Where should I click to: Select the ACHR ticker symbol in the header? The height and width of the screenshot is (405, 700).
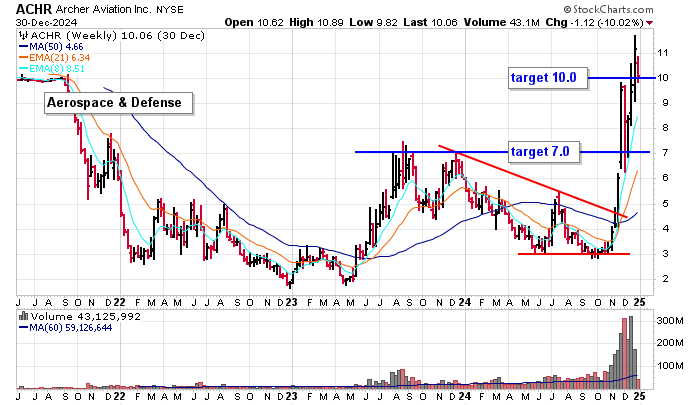coord(34,9)
